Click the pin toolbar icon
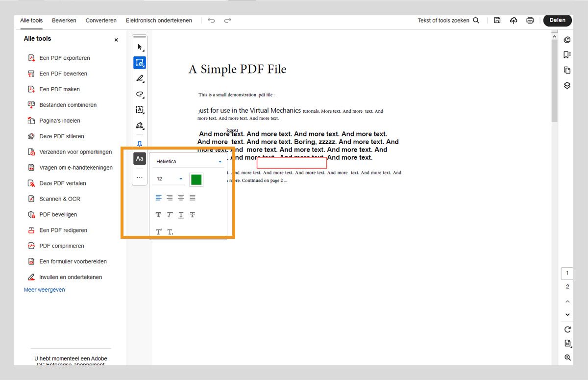Screen dimensions: 588x380 (140, 144)
